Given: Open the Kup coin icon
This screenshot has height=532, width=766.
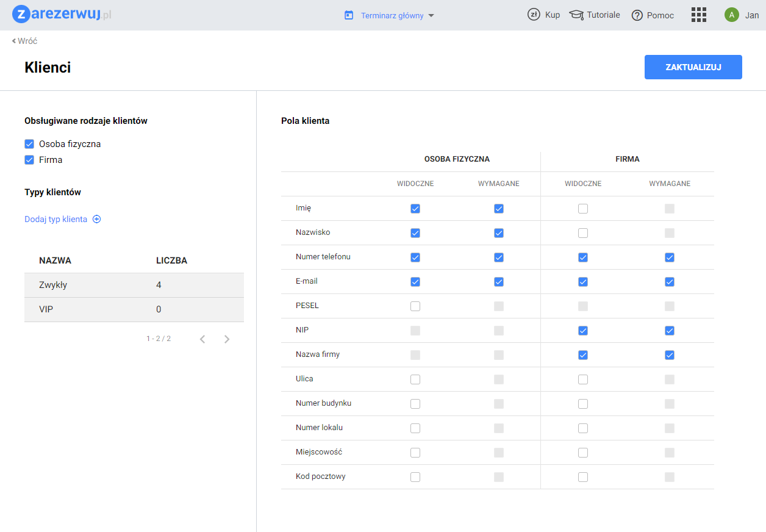Looking at the screenshot, I should (534, 15).
